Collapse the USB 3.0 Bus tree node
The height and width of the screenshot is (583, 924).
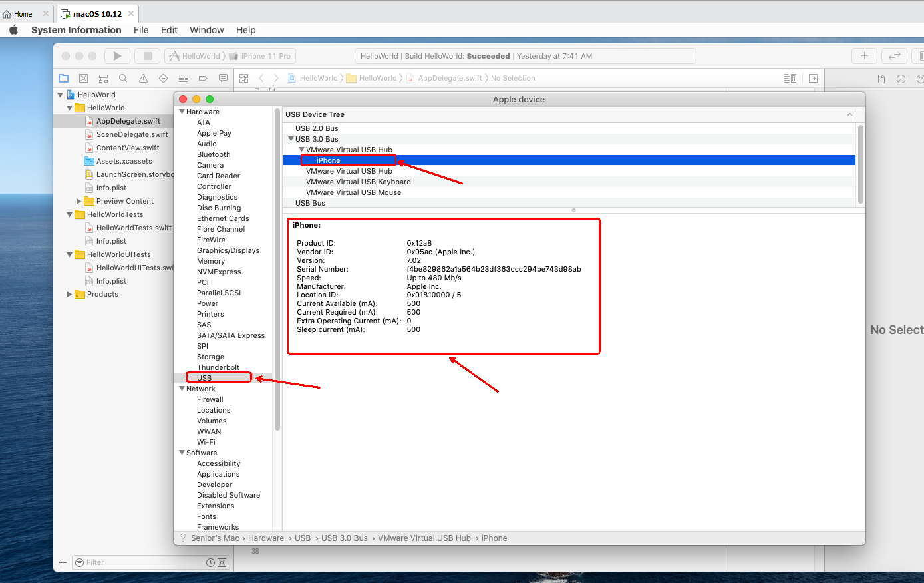pos(291,139)
